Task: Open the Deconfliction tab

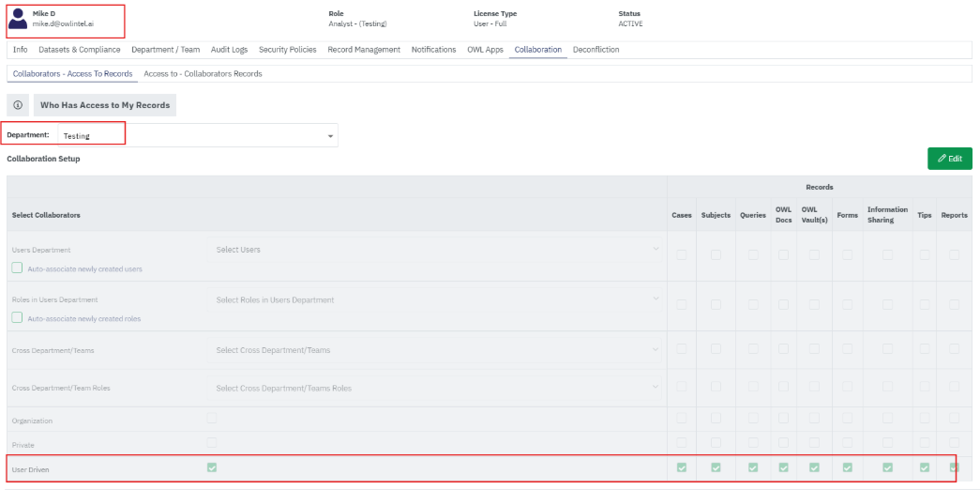Action: point(596,50)
